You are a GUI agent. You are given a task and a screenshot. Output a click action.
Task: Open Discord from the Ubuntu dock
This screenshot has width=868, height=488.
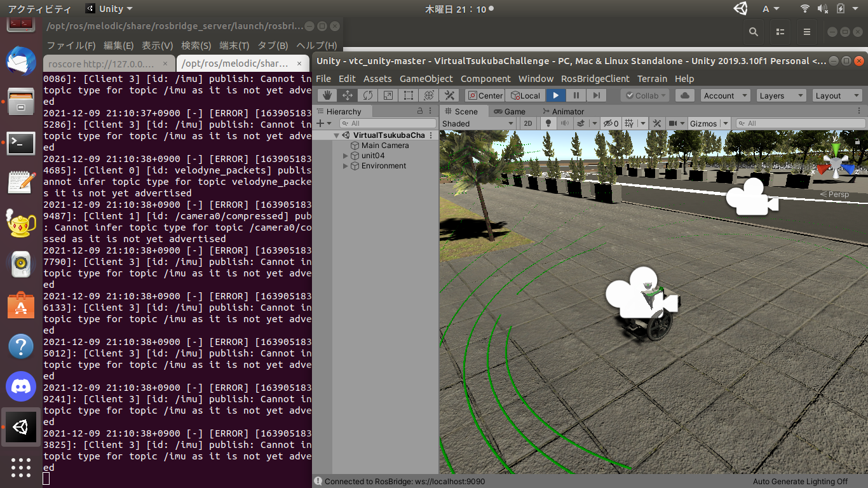point(21,386)
